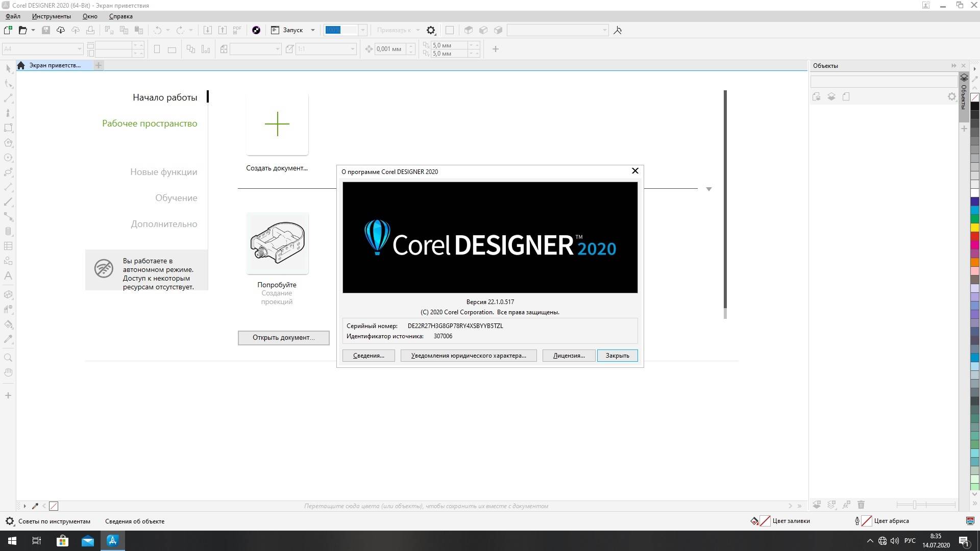
Task: Open the zoom level dropdown arrow
Action: click(x=363, y=30)
